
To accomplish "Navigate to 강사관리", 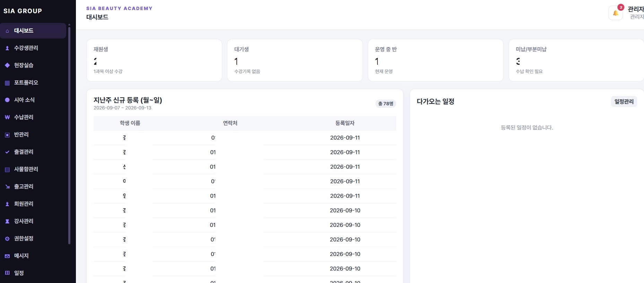I will (33, 221).
